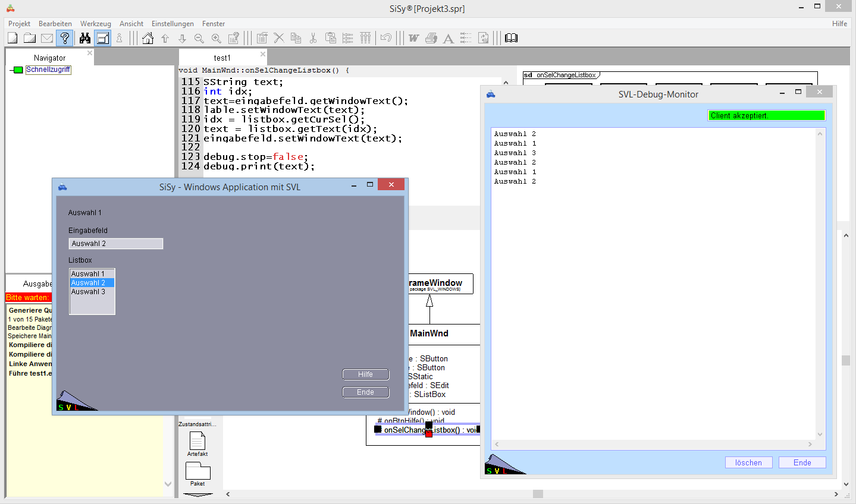Screen dimensions: 856x504
Task: Select the Paket folder element
Action: click(x=197, y=471)
